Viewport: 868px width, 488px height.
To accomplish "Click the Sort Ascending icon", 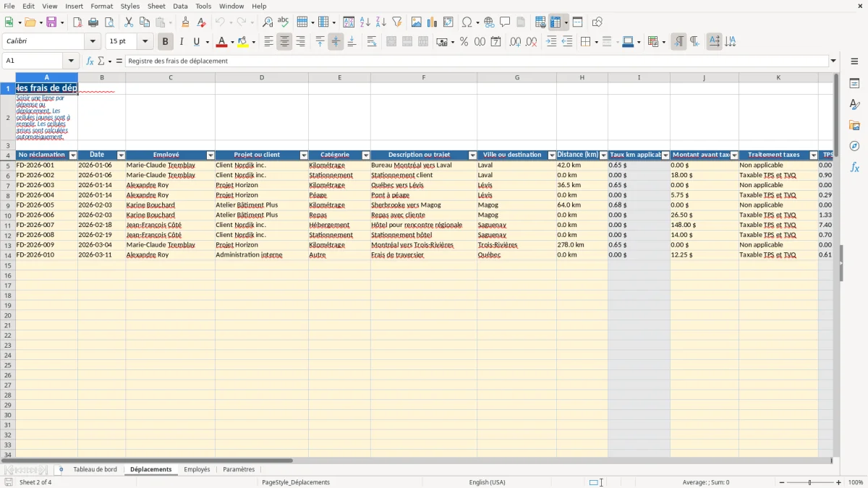I will [x=365, y=22].
